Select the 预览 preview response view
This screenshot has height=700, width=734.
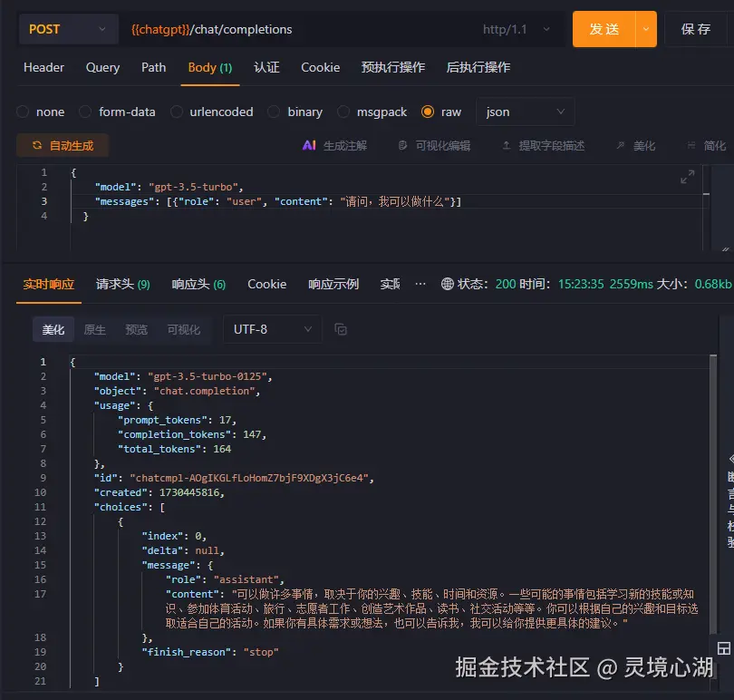point(136,329)
